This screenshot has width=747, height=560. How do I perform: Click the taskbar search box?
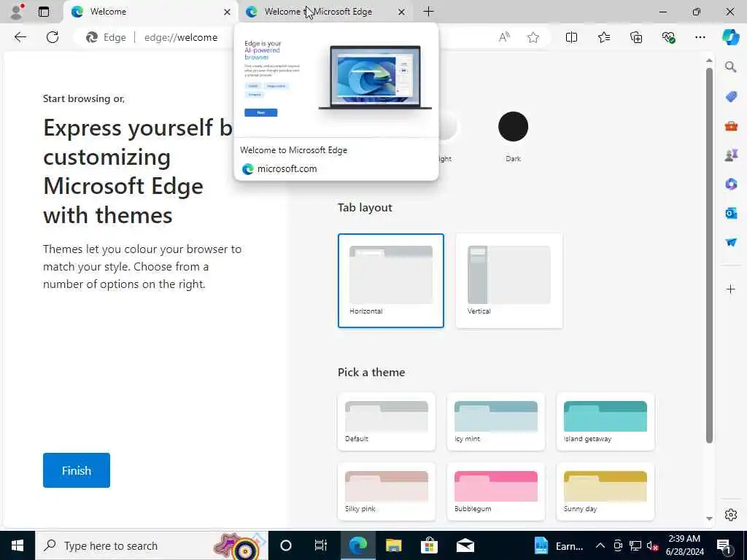coord(152,545)
